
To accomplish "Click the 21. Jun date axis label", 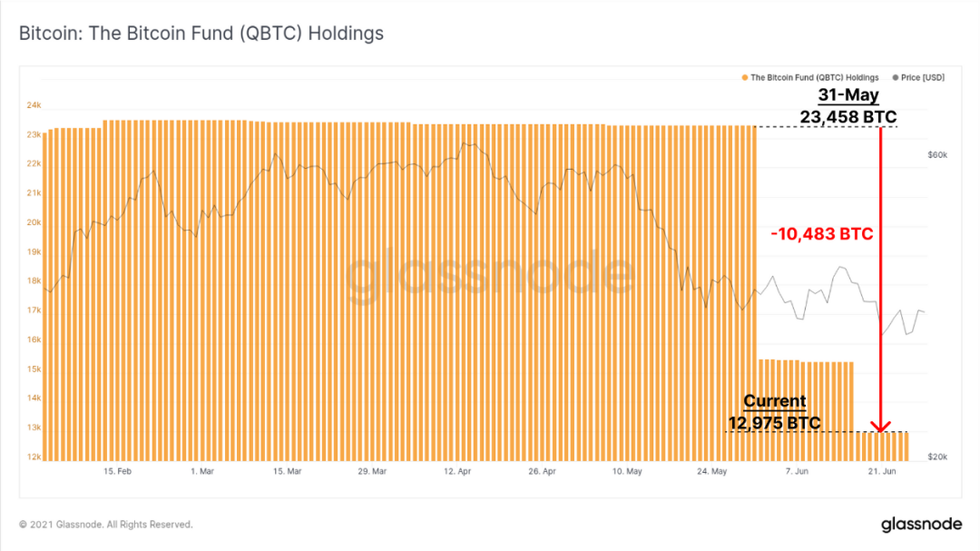I will [882, 471].
